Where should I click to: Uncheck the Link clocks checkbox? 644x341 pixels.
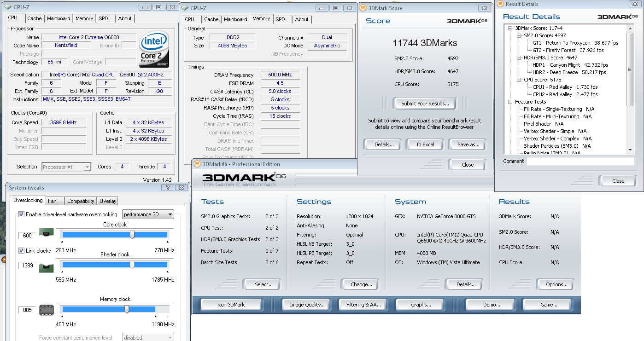(x=21, y=250)
